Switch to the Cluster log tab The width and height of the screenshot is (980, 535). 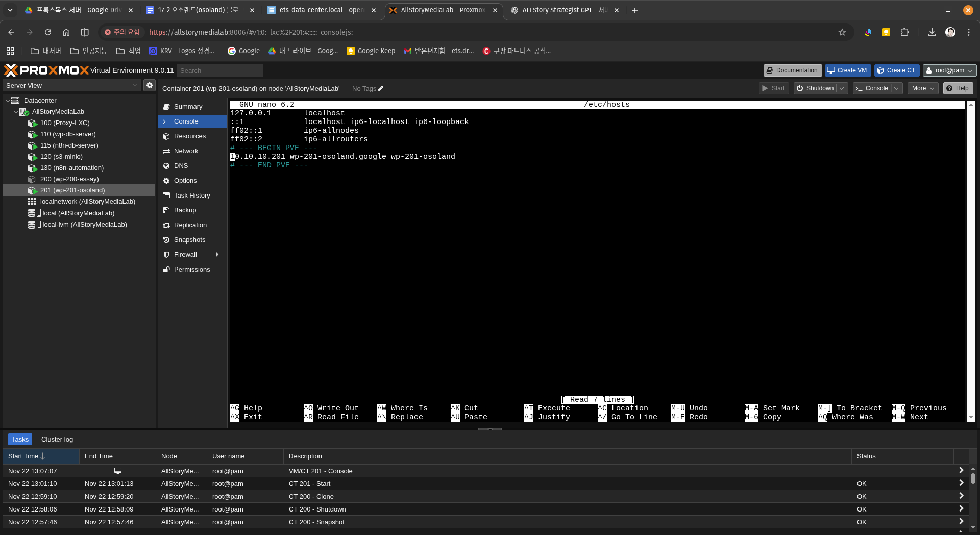57,440
